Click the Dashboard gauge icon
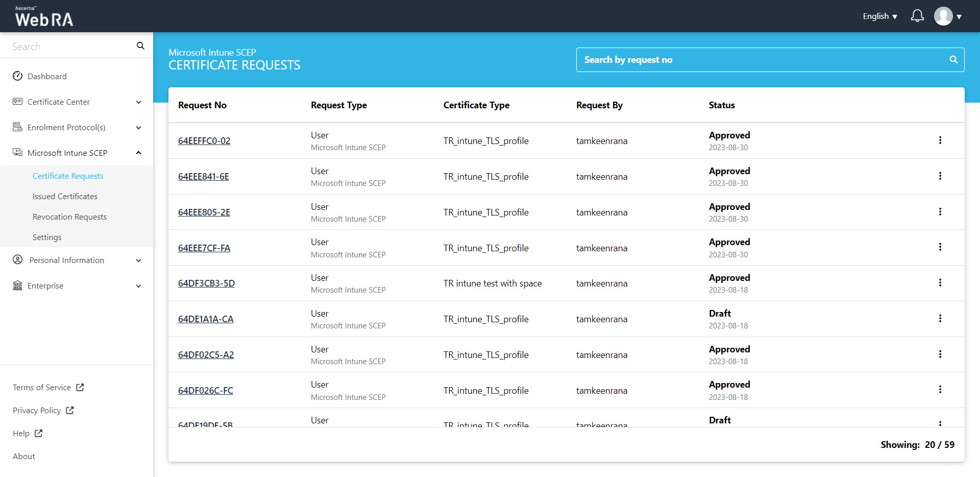 click(x=18, y=76)
